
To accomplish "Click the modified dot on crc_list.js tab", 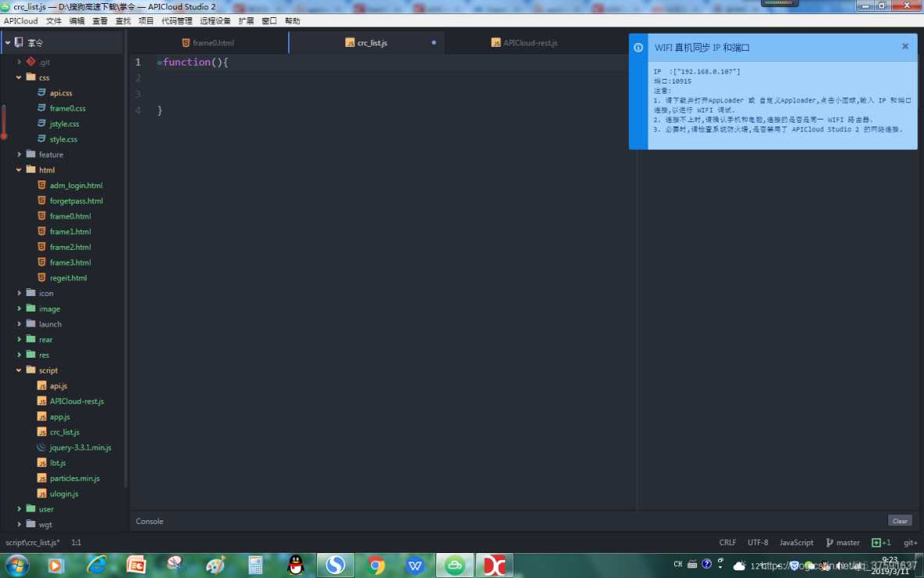I will point(434,42).
